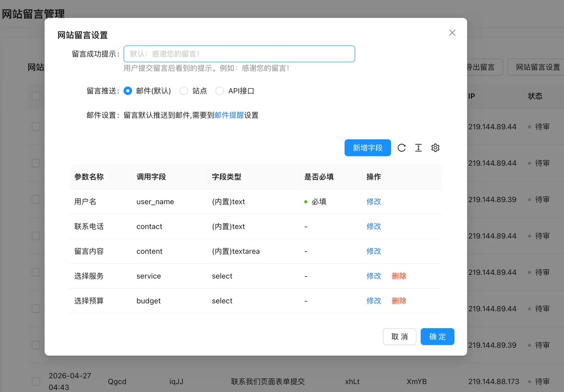
Task: Toggle the select-all checkbox in background table
Action: tap(36, 96)
